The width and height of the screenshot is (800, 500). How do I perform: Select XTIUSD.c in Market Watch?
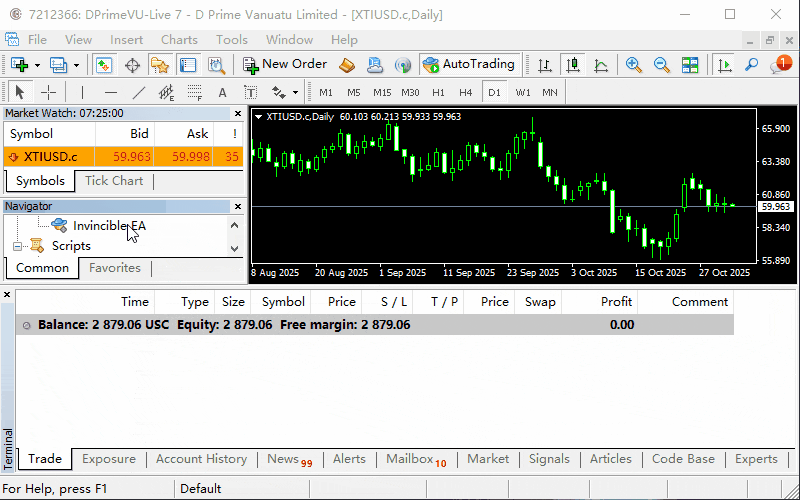point(50,157)
